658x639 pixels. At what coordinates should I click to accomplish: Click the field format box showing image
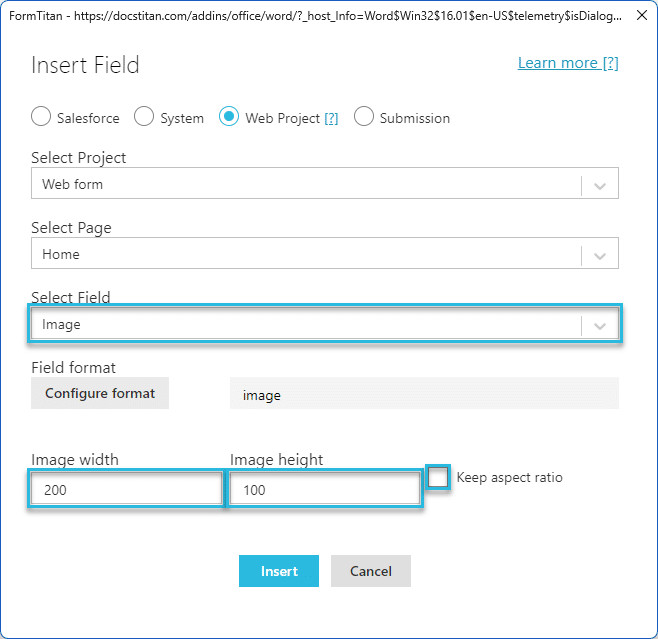(424, 394)
